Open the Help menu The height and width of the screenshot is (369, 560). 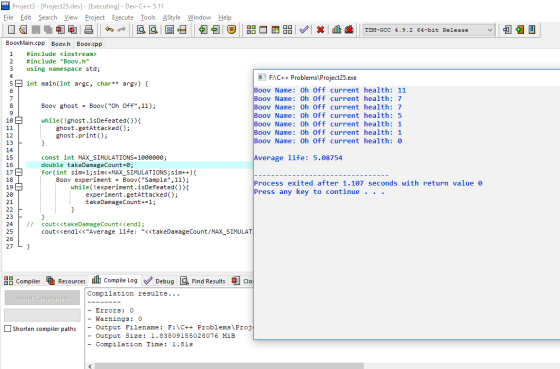(x=225, y=18)
